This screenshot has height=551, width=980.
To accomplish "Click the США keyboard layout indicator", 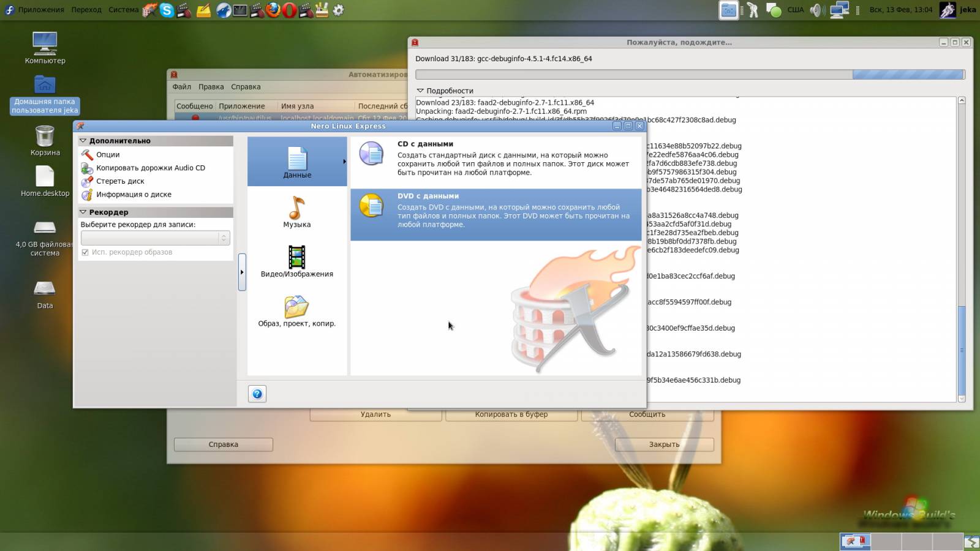I will click(795, 10).
